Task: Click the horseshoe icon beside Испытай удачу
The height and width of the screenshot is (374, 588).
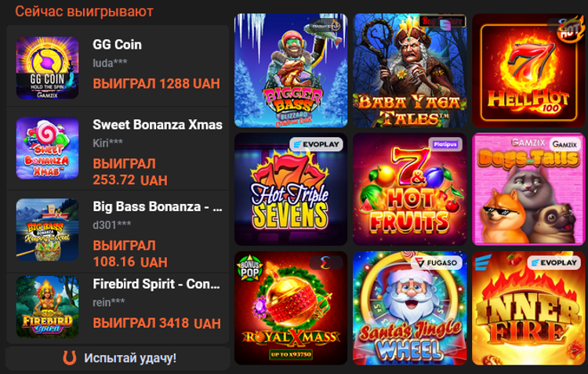Action: 69,358
